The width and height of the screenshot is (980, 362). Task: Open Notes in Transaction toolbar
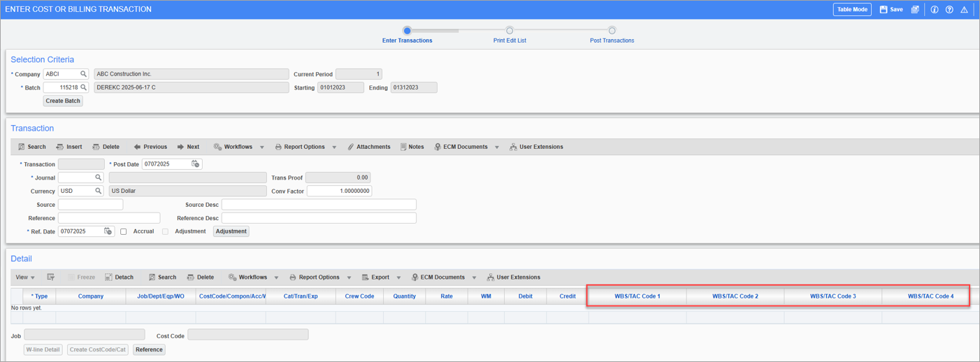[412, 147]
